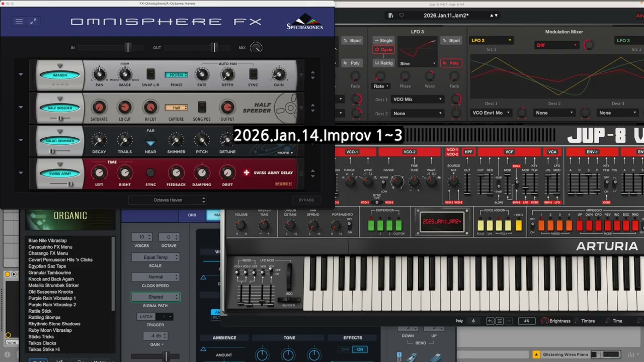Select Egyptian Saz Taps in the Organic list

coord(47,266)
